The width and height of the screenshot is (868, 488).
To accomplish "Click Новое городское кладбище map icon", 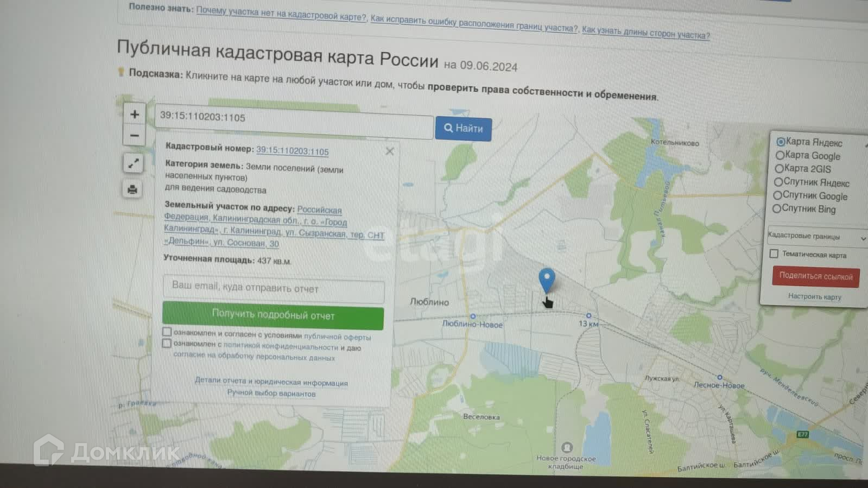I will point(567,447).
